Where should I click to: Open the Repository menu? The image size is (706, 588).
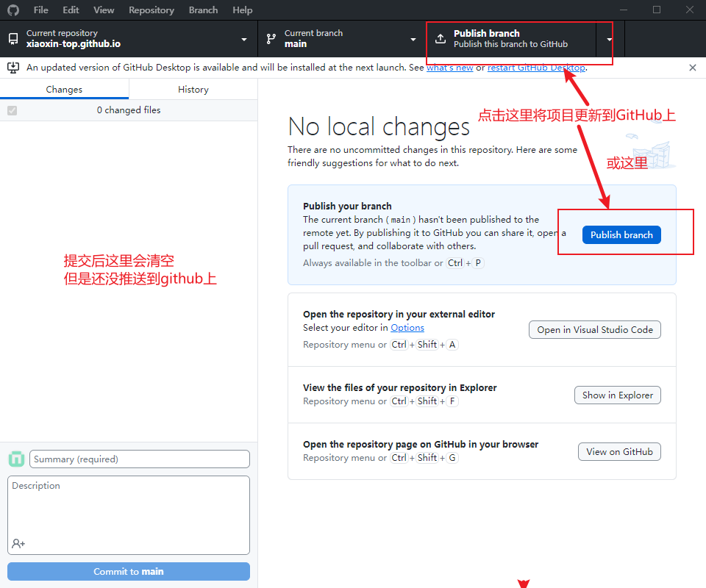click(x=151, y=10)
